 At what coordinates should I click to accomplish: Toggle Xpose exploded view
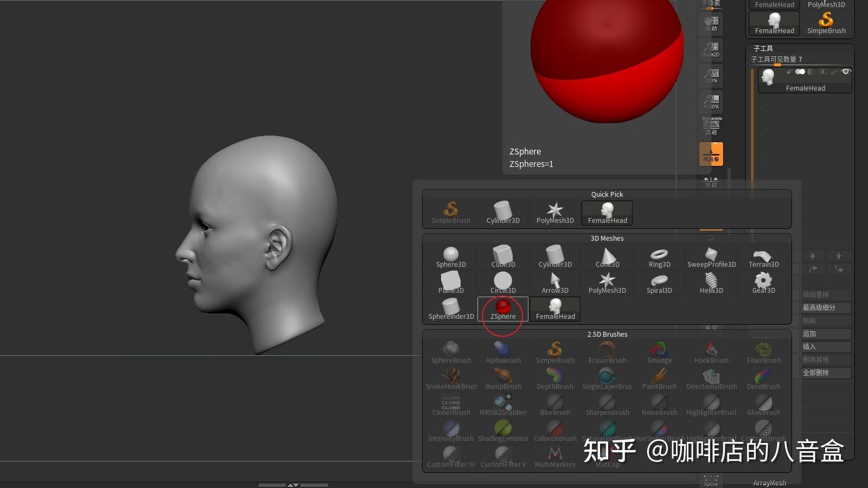tap(711, 480)
